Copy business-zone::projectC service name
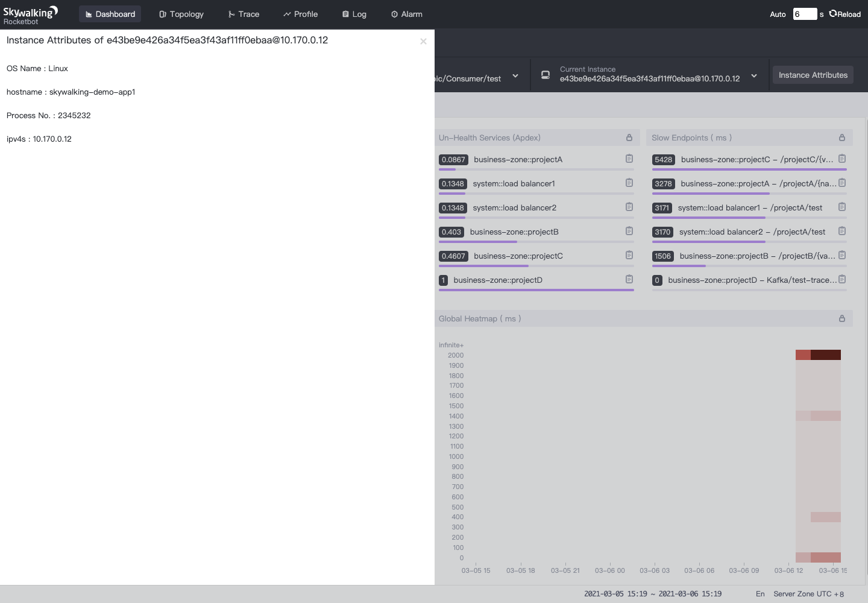Screen dimensions: 868x603 coord(629,255)
